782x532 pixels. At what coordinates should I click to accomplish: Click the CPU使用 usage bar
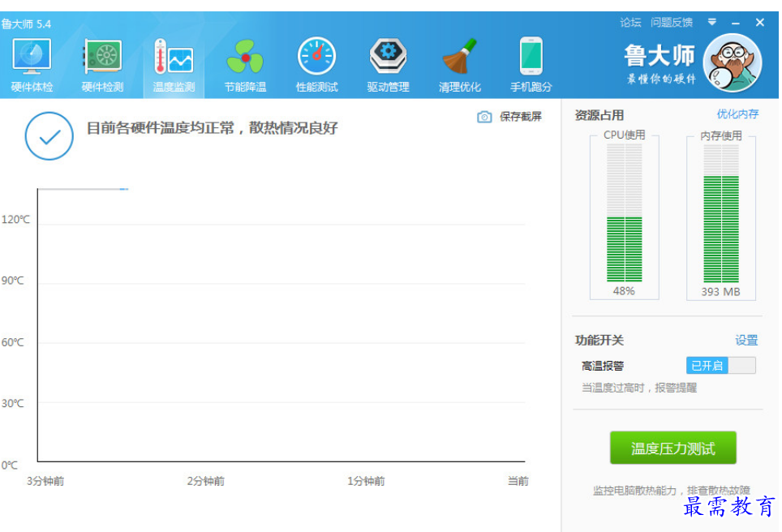[624, 213]
